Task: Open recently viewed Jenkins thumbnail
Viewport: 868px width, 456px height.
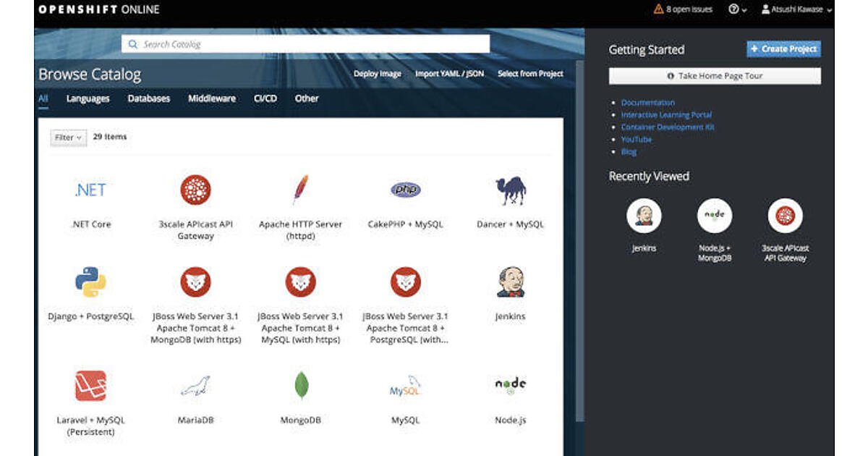Action: coord(643,216)
